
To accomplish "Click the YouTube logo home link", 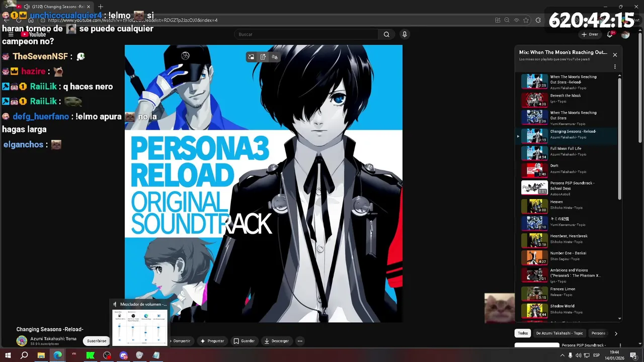I will coord(34,34).
